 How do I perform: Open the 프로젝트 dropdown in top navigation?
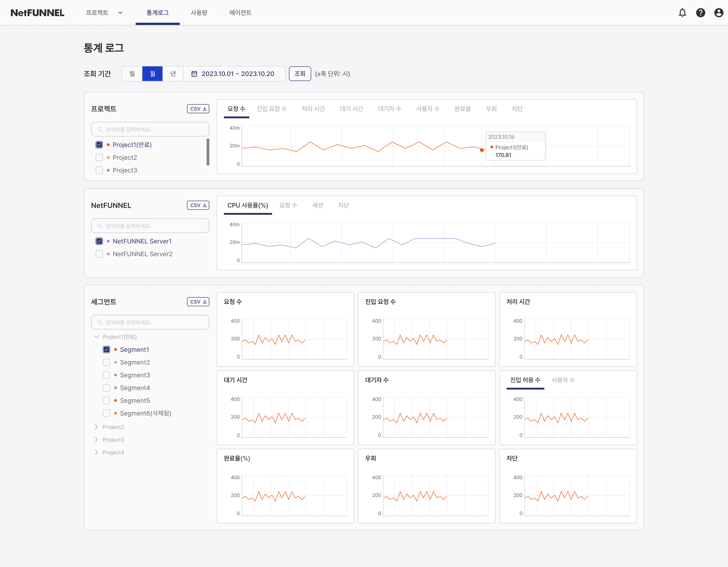pos(104,13)
